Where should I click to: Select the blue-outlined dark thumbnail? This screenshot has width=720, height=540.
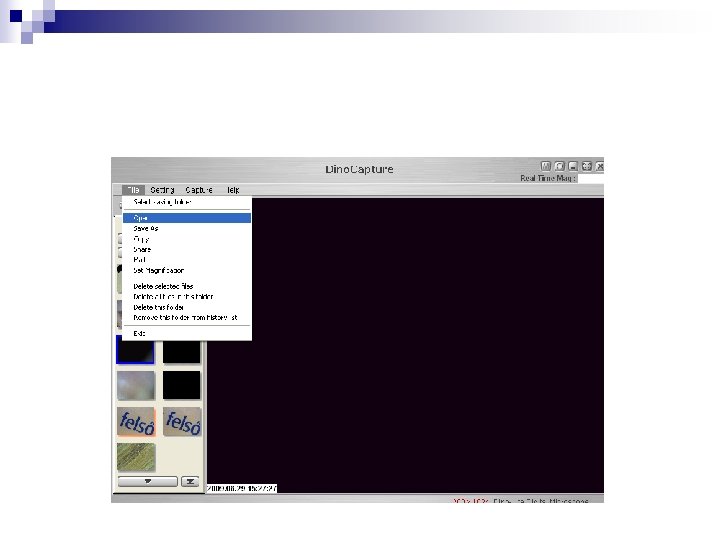(x=135, y=349)
